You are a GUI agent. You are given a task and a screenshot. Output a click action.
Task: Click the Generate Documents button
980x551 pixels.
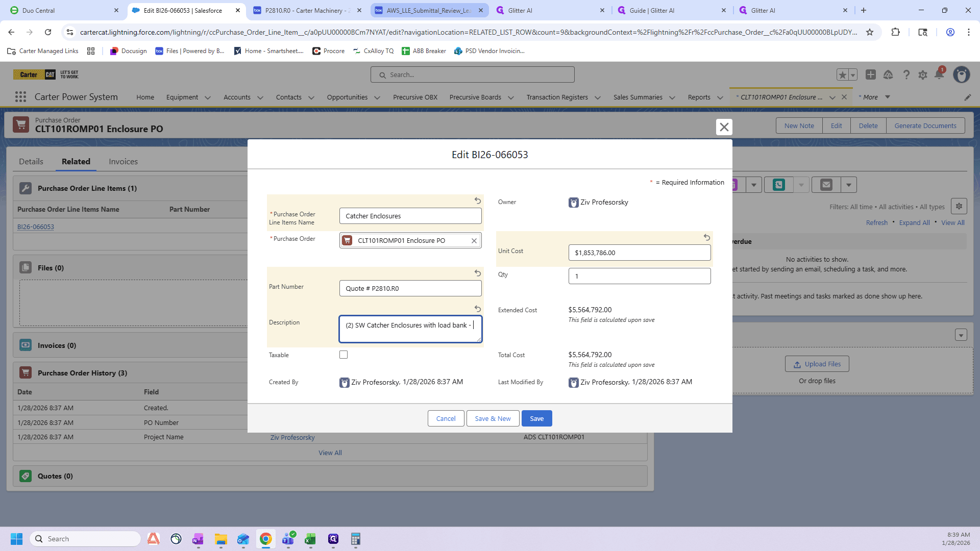925,126
